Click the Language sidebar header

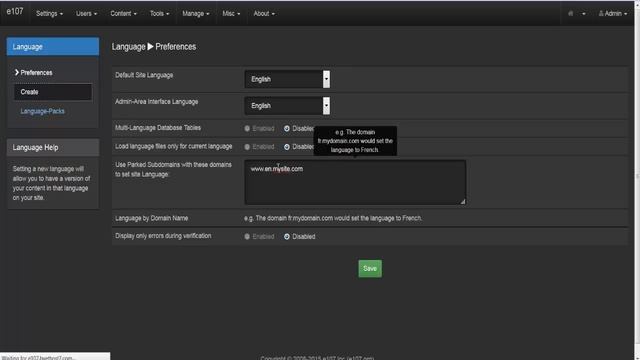coord(53,47)
